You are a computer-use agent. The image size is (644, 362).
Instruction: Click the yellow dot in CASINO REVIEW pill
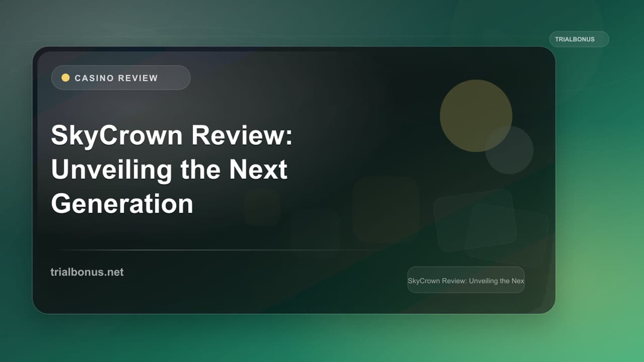click(65, 78)
